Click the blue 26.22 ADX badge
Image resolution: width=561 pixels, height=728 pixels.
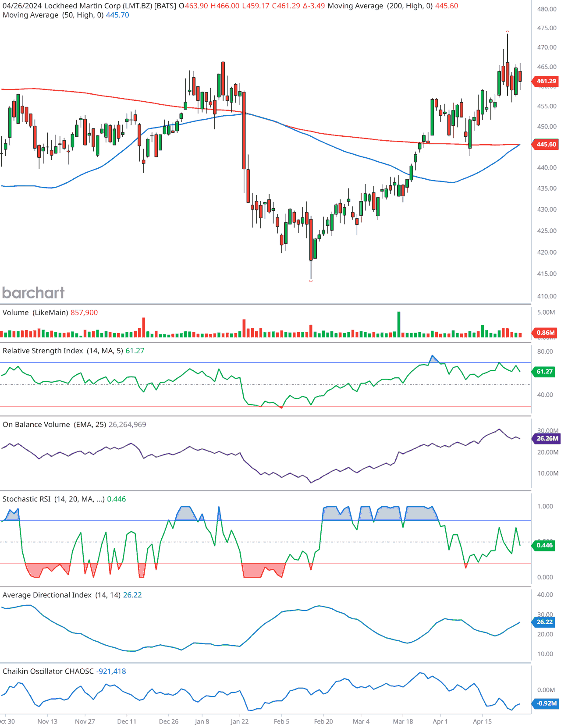click(x=544, y=622)
